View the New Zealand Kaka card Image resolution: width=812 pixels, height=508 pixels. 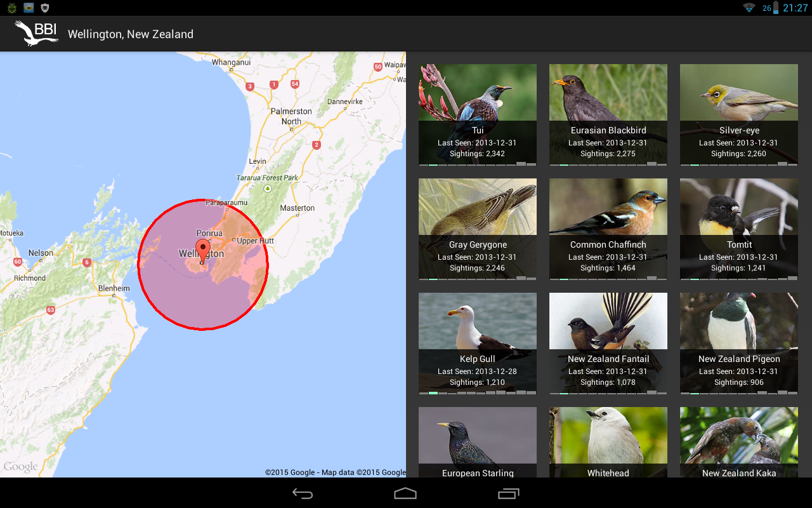pos(738,444)
